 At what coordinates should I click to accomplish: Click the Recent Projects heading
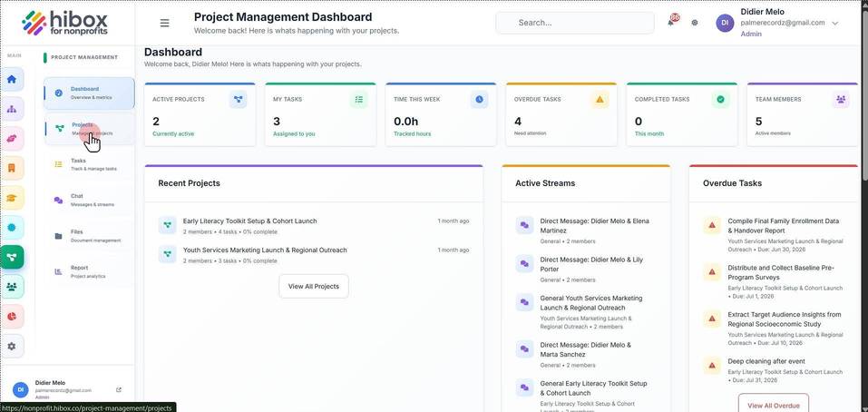pos(189,182)
